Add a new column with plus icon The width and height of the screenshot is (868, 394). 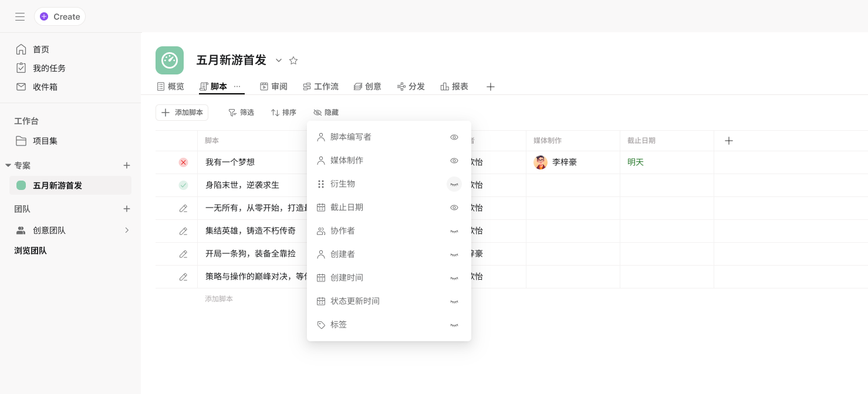point(729,141)
